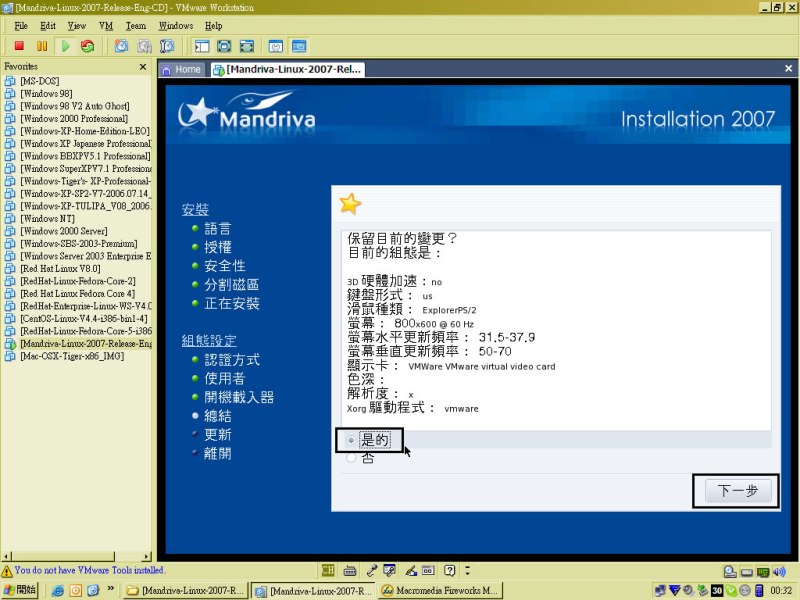Close the open VM tab with X
Viewport: 800px width, 600px height.
[x=788, y=68]
